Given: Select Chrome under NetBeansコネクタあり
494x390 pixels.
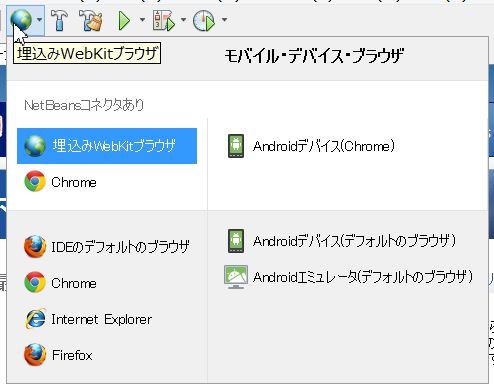Looking at the screenshot, I should pyautogui.click(x=107, y=182).
